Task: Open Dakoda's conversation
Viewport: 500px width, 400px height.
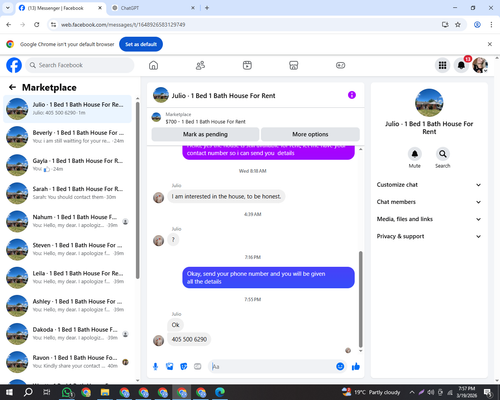Action: 67,334
